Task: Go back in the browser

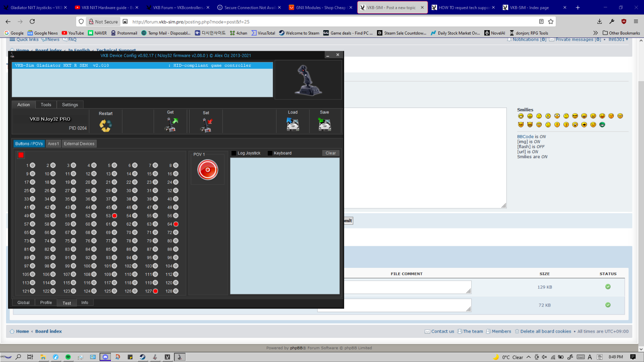Action: pyautogui.click(x=8, y=21)
